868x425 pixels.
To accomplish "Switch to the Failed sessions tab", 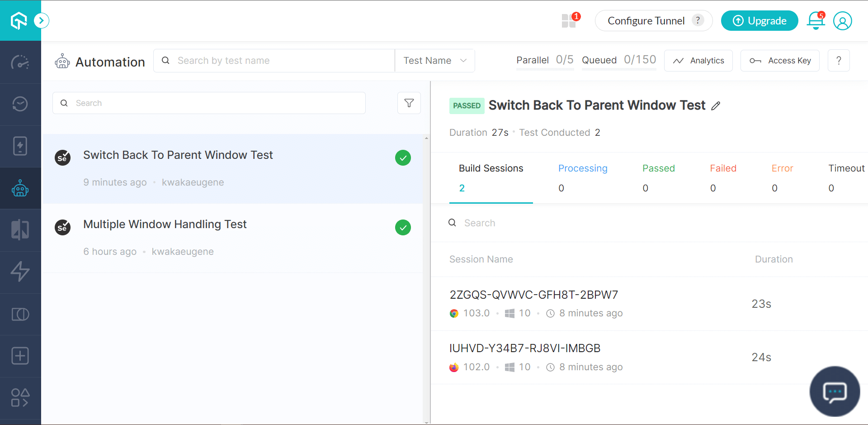I will (723, 168).
